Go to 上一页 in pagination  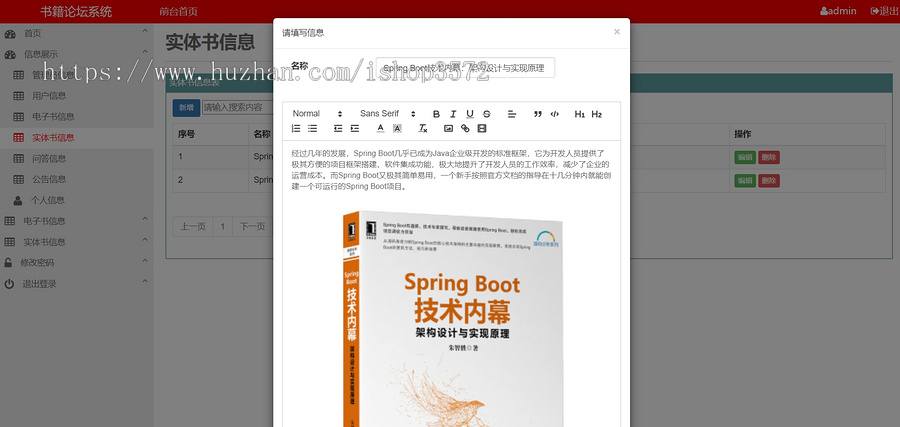click(x=193, y=227)
